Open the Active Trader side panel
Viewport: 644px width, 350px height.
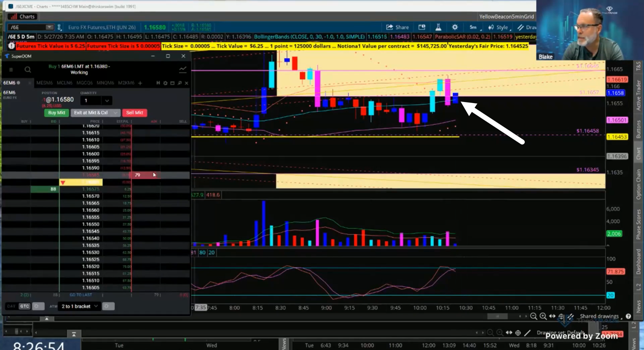click(x=638, y=95)
